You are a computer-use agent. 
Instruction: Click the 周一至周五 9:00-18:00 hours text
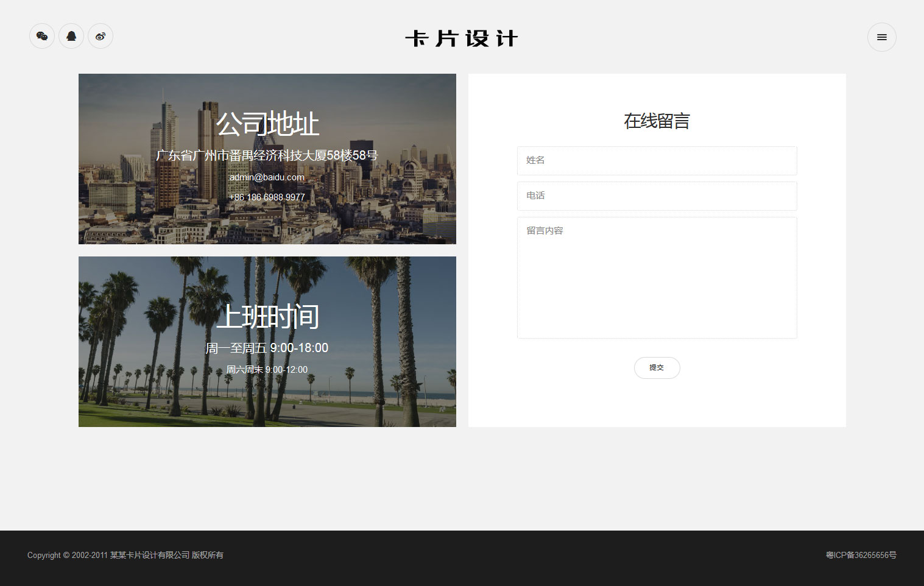click(267, 348)
